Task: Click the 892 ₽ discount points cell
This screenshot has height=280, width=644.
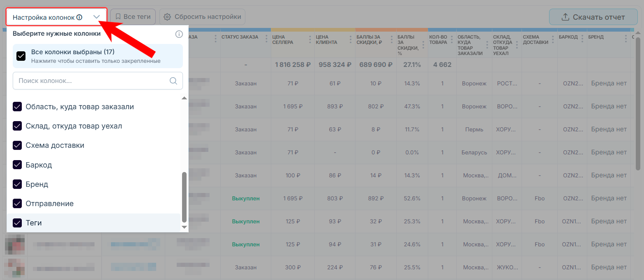Action: point(376,198)
